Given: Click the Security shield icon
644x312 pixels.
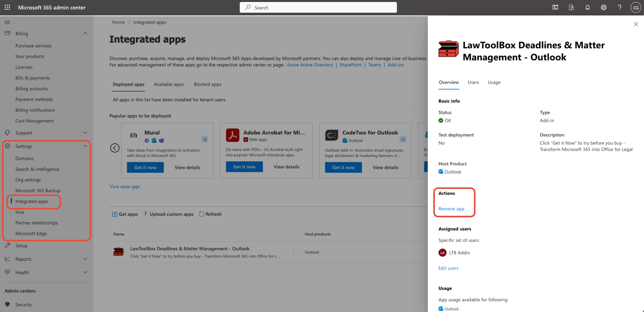Looking at the screenshot, I should pyautogui.click(x=7, y=304).
